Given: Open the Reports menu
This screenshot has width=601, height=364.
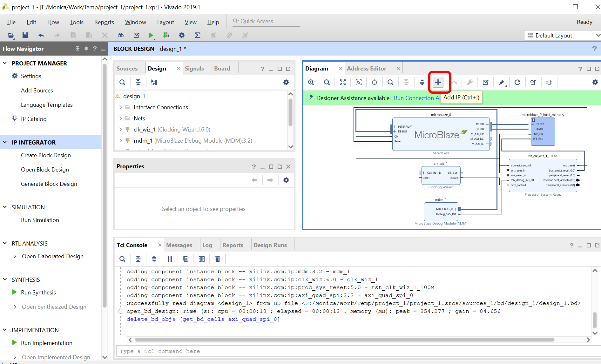Looking at the screenshot, I should tap(104, 22).
